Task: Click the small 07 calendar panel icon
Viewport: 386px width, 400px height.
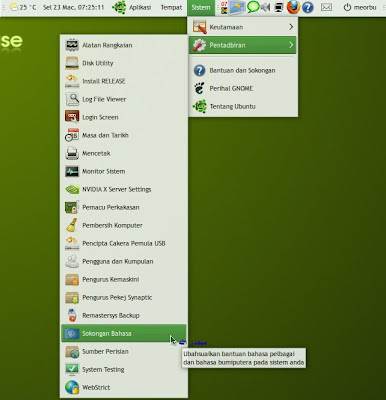Action: [224, 7]
